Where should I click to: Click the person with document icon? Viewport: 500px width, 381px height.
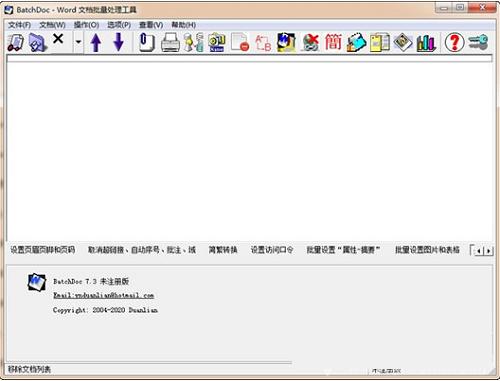(x=194, y=43)
